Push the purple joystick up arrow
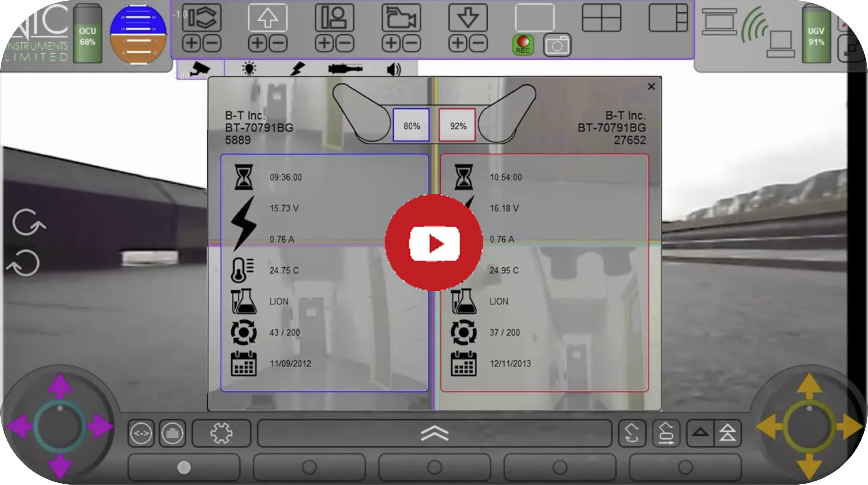This screenshot has height=485, width=868. pyautogui.click(x=60, y=386)
